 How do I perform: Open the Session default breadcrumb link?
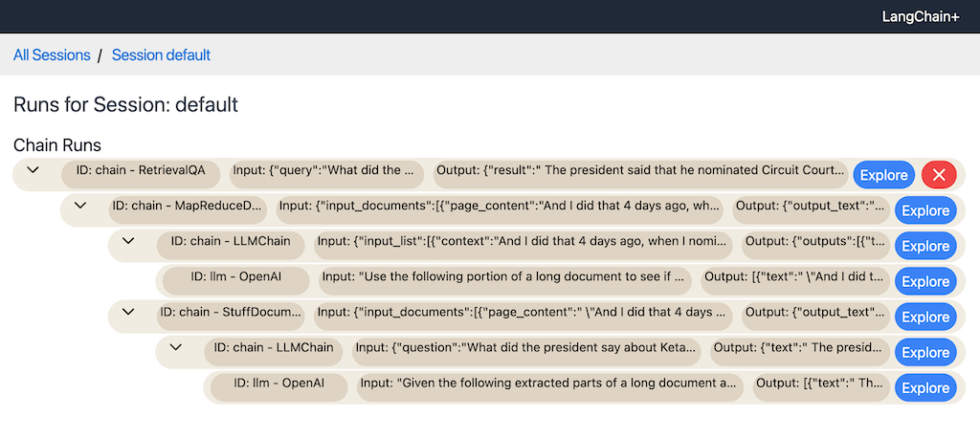coord(161,55)
